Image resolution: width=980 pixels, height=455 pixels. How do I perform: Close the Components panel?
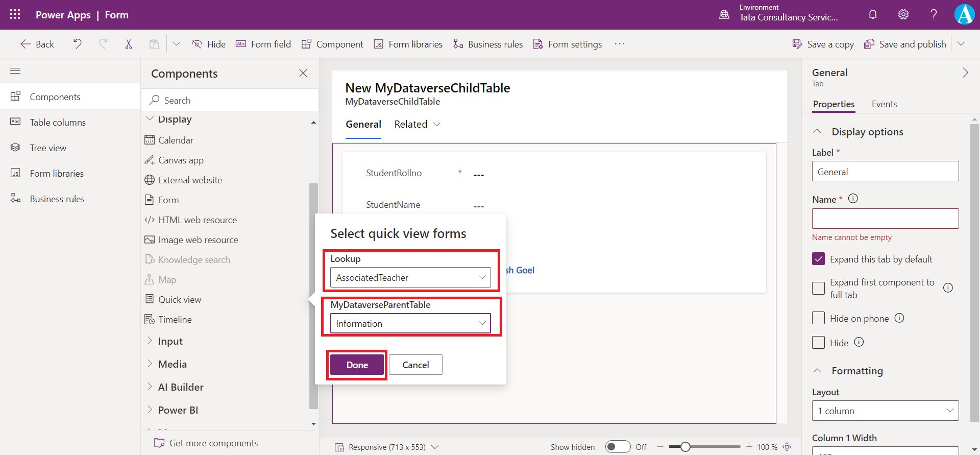303,73
